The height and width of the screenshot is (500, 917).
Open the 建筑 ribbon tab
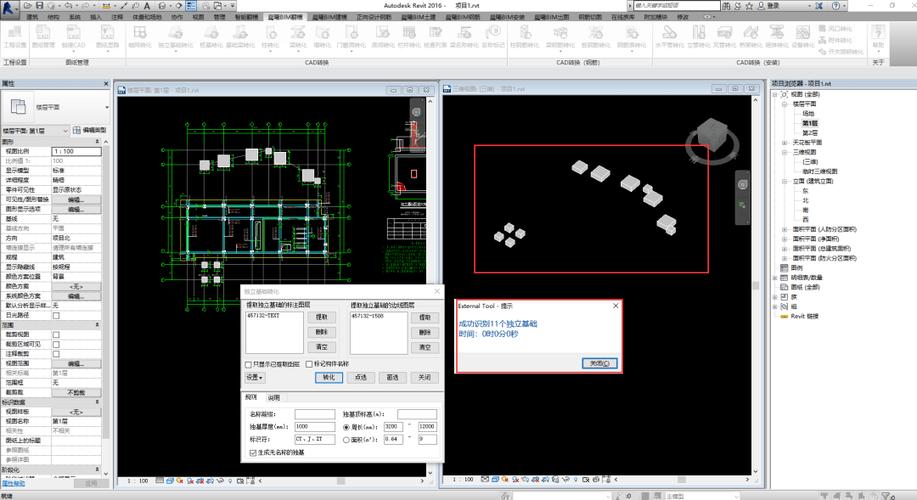(x=32, y=17)
